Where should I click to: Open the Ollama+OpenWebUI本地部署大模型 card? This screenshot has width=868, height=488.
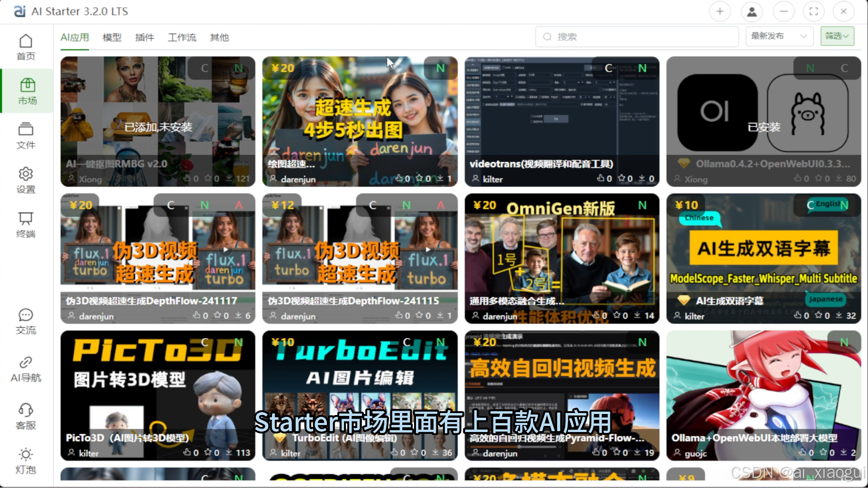[x=764, y=396]
